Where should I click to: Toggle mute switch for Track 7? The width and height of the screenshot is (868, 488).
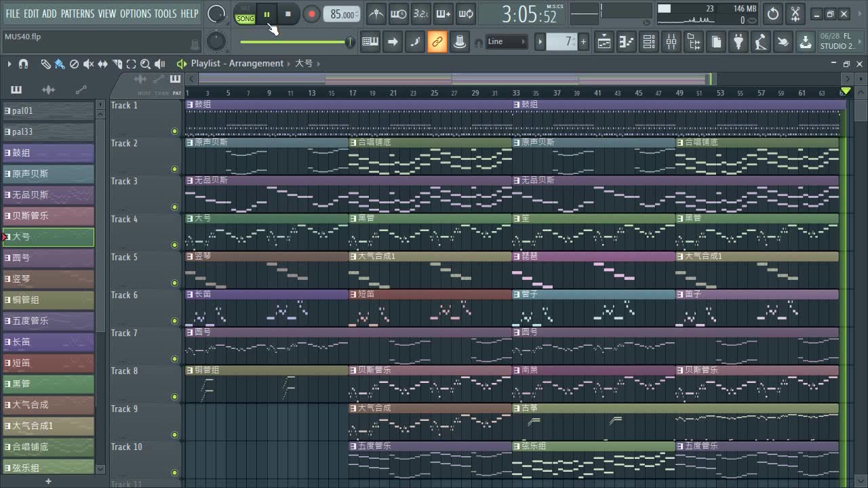click(175, 359)
